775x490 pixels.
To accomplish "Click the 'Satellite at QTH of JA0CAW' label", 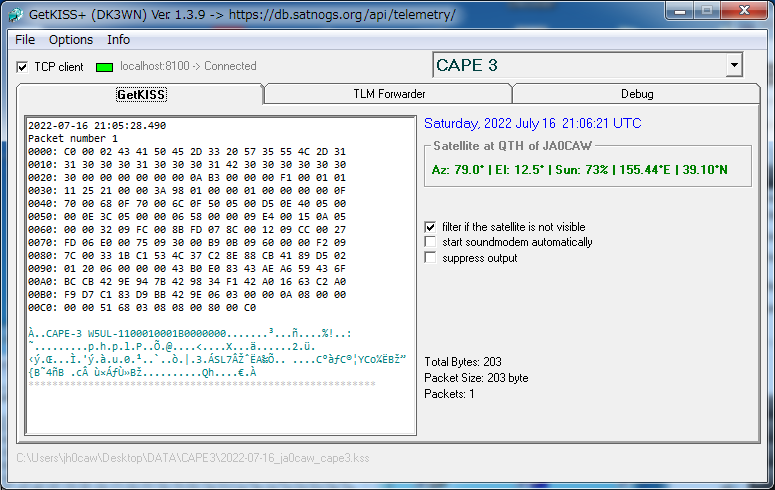I will 512,146.
